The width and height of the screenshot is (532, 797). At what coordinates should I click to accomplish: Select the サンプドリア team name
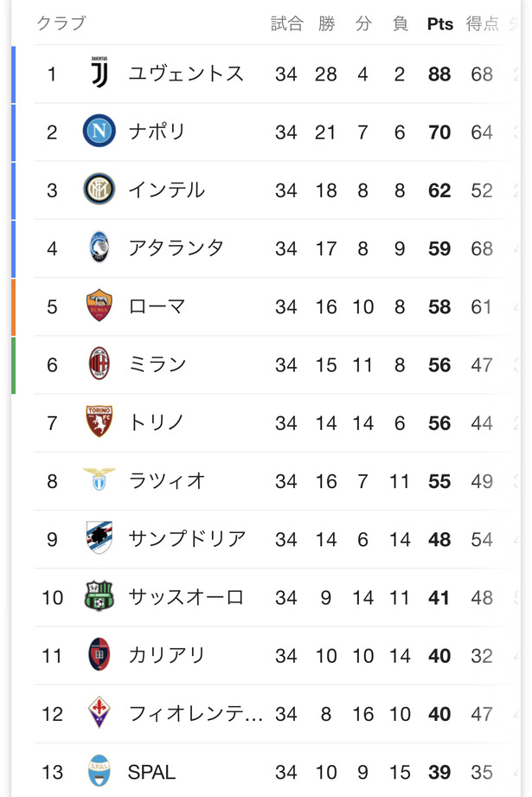click(x=188, y=539)
